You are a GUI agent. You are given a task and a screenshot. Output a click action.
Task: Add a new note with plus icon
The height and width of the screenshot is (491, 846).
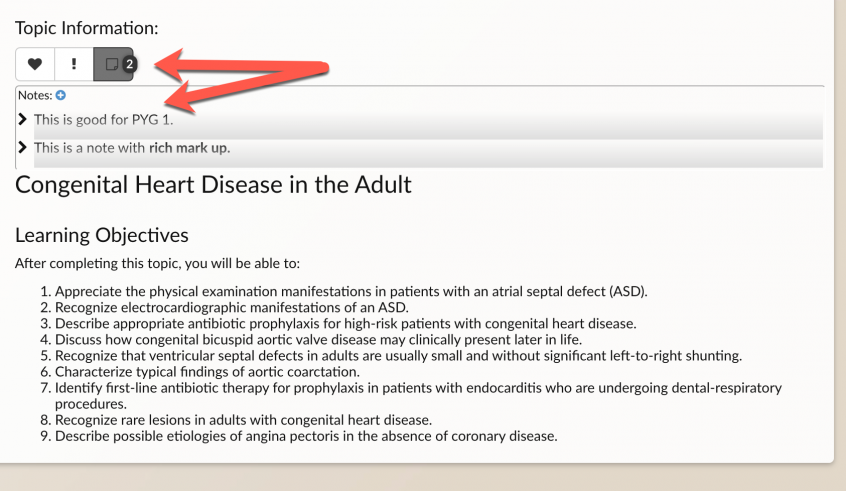(x=61, y=96)
